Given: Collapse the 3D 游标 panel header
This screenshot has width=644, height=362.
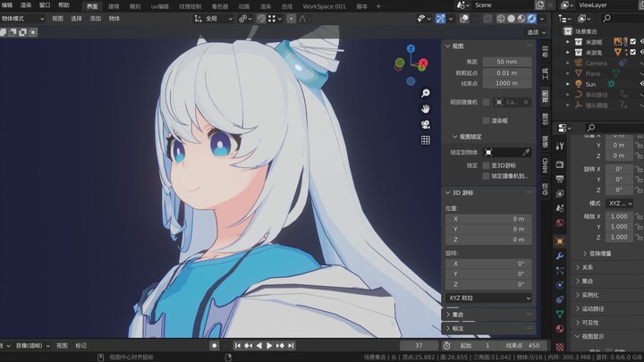Looking at the screenshot, I should coord(488,192).
